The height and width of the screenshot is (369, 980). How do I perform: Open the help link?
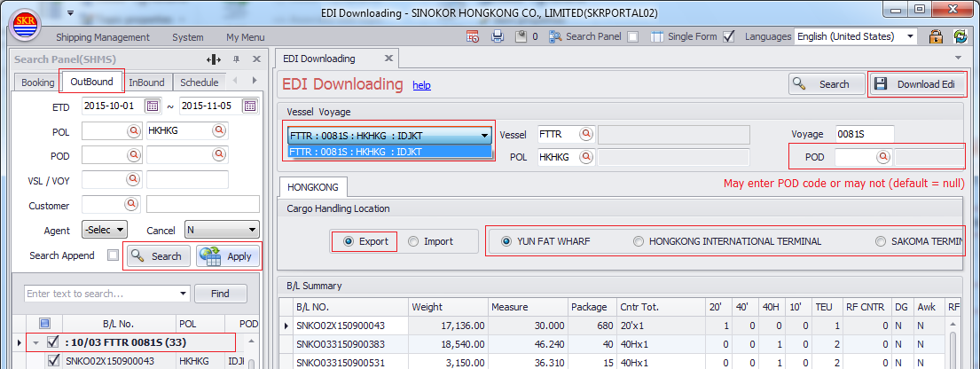click(422, 85)
